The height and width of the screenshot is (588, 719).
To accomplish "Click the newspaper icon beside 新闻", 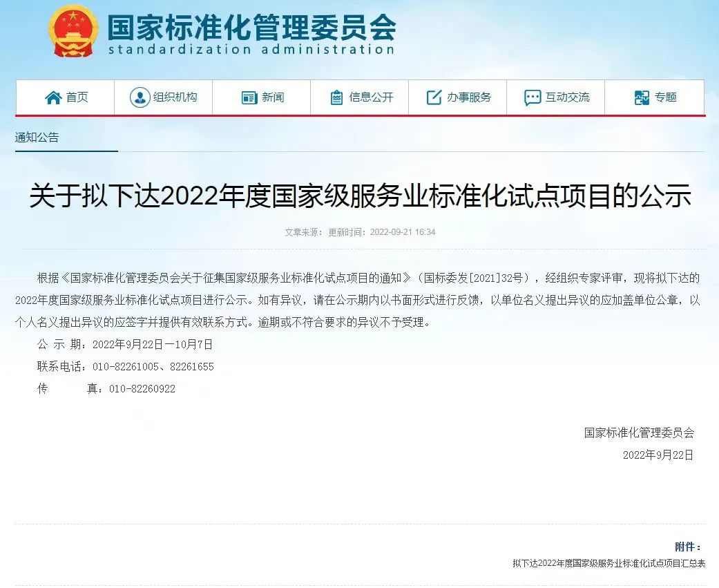I will (249, 97).
